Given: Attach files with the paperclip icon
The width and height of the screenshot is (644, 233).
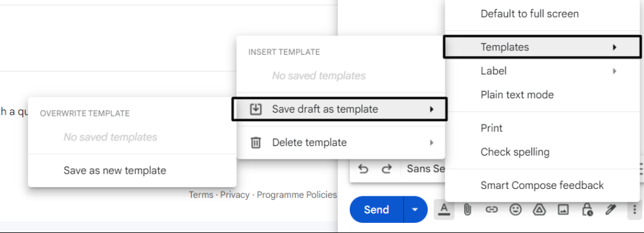Looking at the screenshot, I should (x=467, y=210).
